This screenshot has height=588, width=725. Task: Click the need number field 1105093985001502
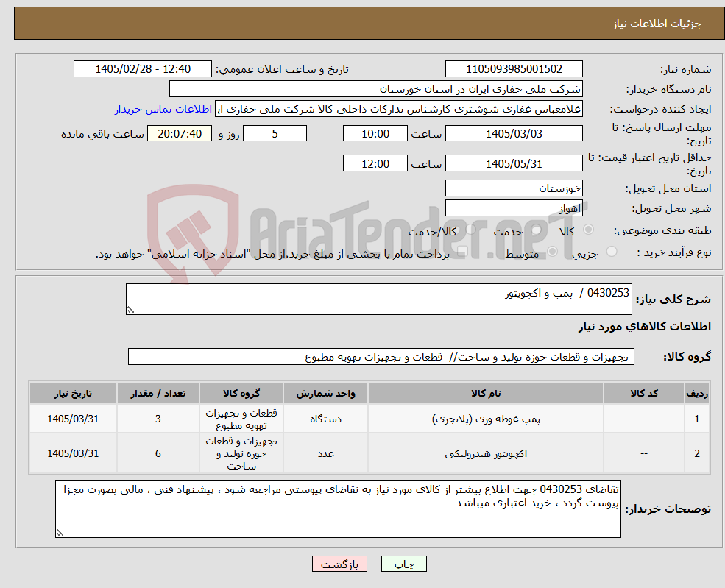click(x=514, y=69)
